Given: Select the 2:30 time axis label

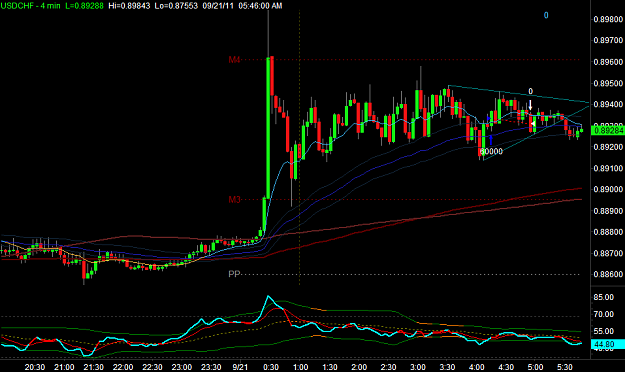Looking at the screenshot, I should tap(389, 367).
